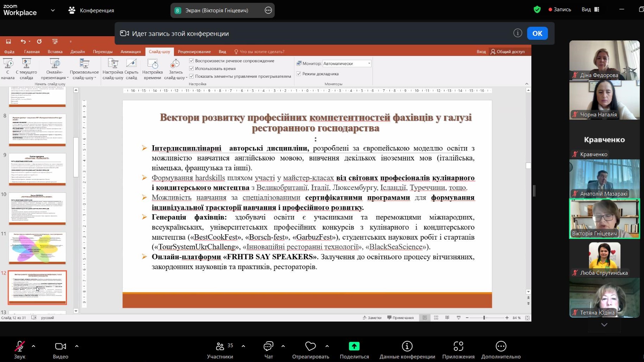
Task: Expand audio options arrow beside Звук
Action: (x=33, y=346)
